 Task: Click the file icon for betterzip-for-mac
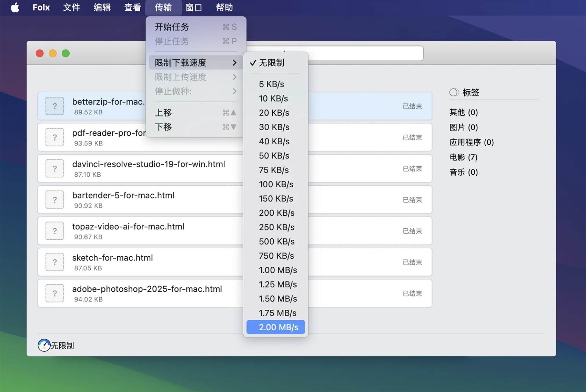coord(54,106)
